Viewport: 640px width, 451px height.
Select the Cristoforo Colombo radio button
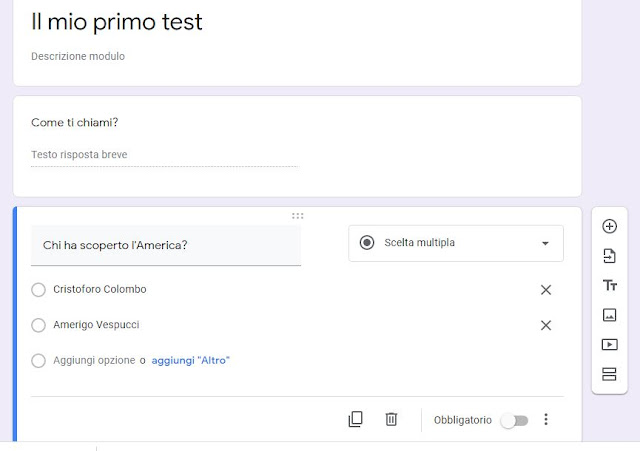coord(39,290)
